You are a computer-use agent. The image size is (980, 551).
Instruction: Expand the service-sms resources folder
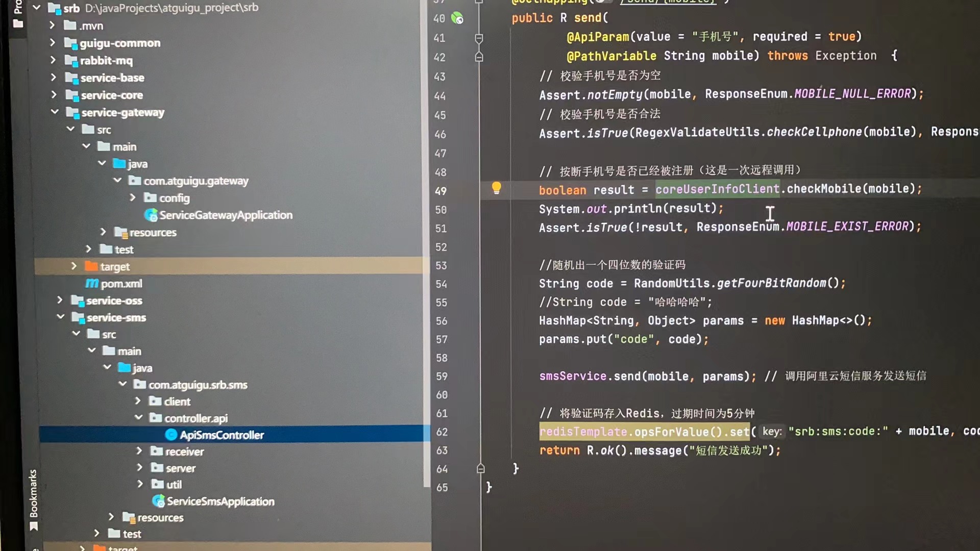(111, 517)
